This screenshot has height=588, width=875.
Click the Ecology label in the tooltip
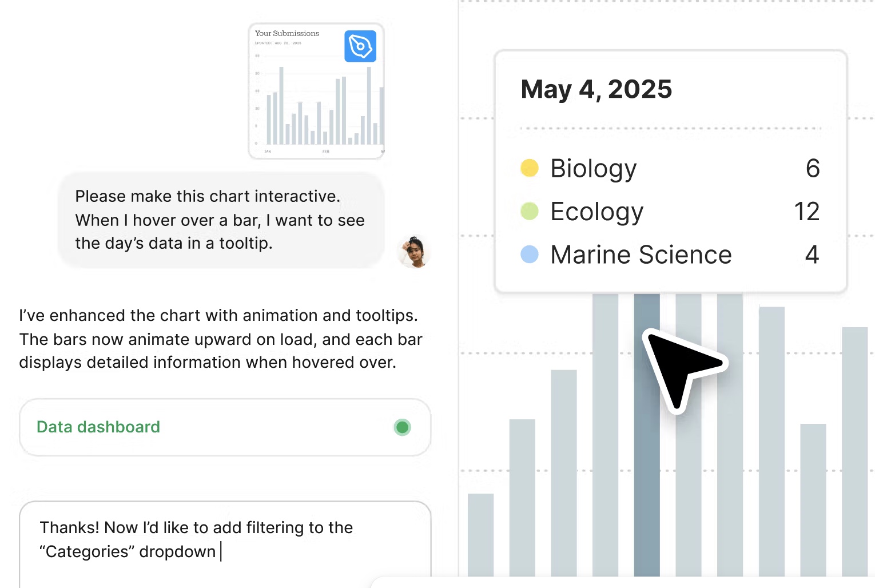click(596, 212)
